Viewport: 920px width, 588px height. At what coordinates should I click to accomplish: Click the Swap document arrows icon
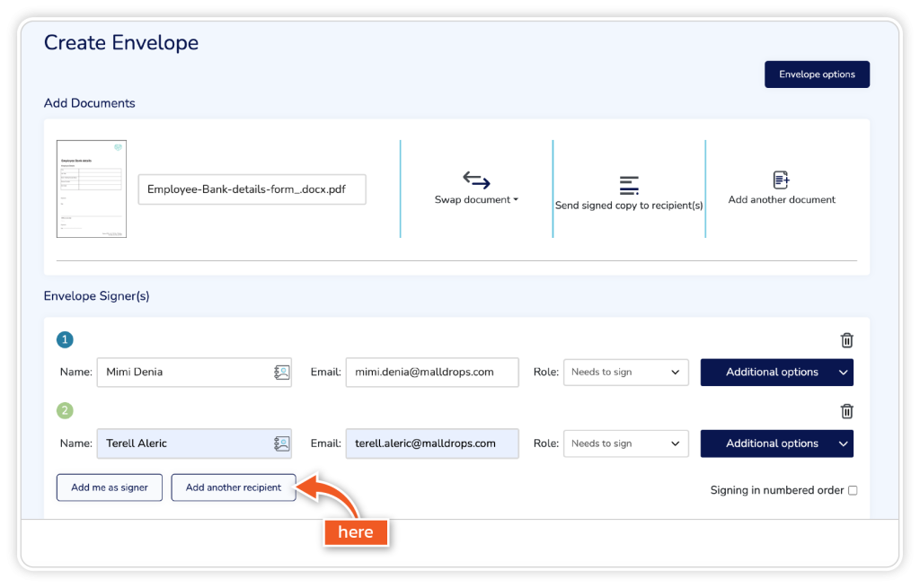(476, 180)
